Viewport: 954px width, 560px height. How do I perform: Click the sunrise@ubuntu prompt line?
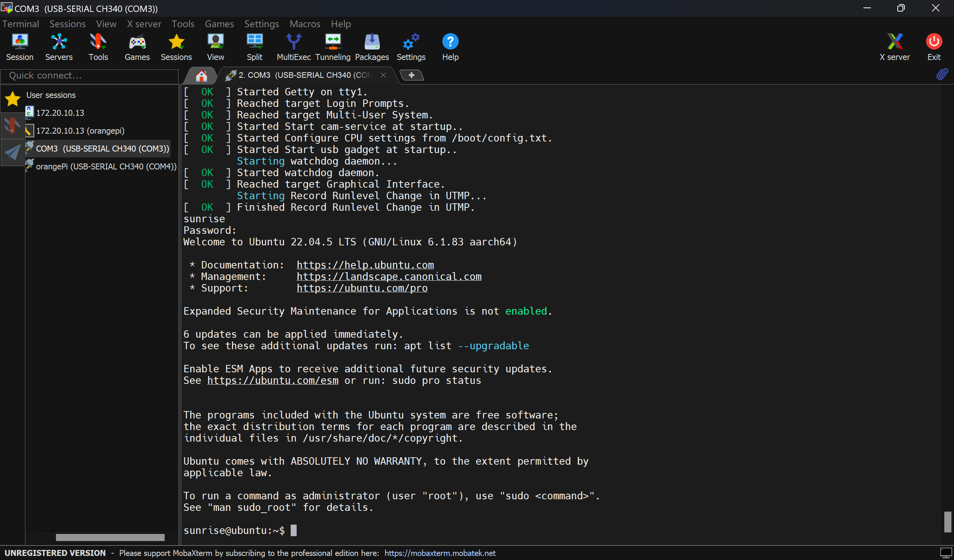pos(234,531)
